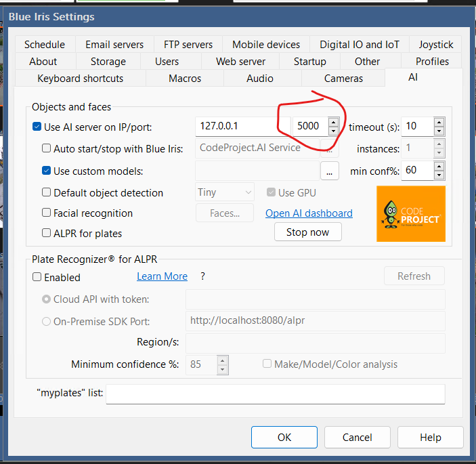Increase the instances count

pos(439,144)
